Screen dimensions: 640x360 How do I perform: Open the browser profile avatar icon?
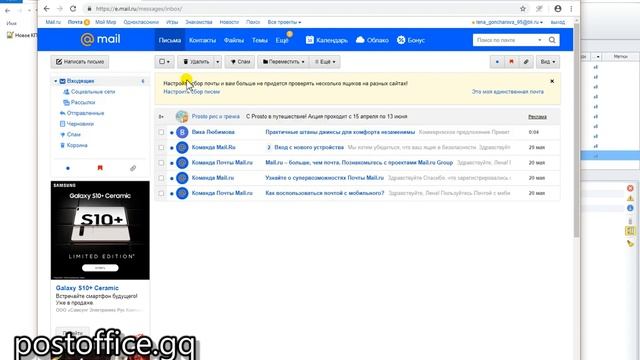point(558,9)
